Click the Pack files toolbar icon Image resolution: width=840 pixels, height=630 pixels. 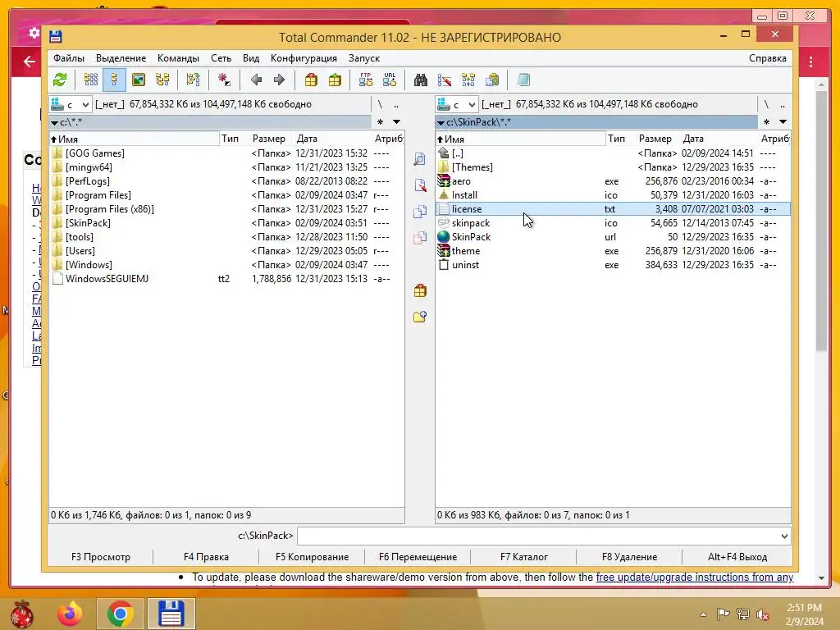311,80
